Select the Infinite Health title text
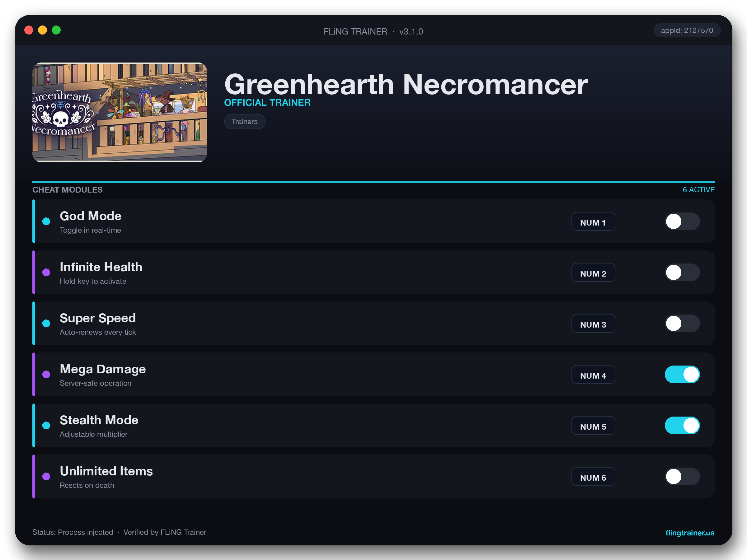 tap(101, 267)
